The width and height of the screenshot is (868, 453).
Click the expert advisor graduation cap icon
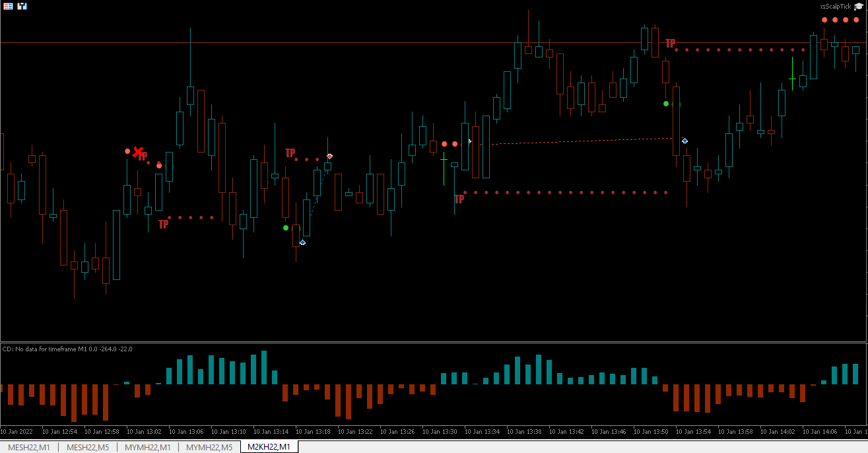[x=858, y=6]
